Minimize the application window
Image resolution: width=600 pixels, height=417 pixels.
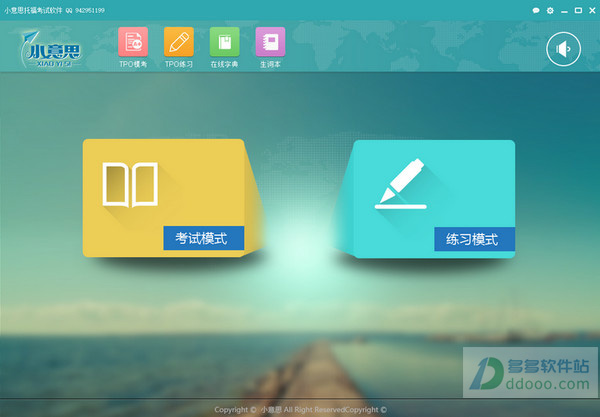click(564, 11)
